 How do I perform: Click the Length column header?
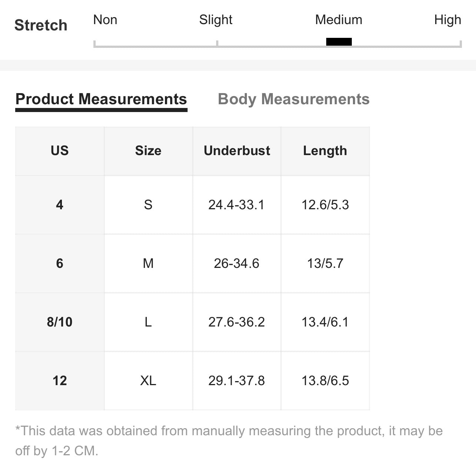tap(325, 151)
